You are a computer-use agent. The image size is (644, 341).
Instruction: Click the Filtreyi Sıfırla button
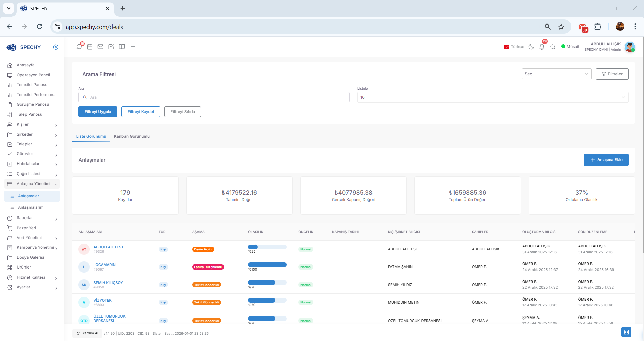coord(183,112)
